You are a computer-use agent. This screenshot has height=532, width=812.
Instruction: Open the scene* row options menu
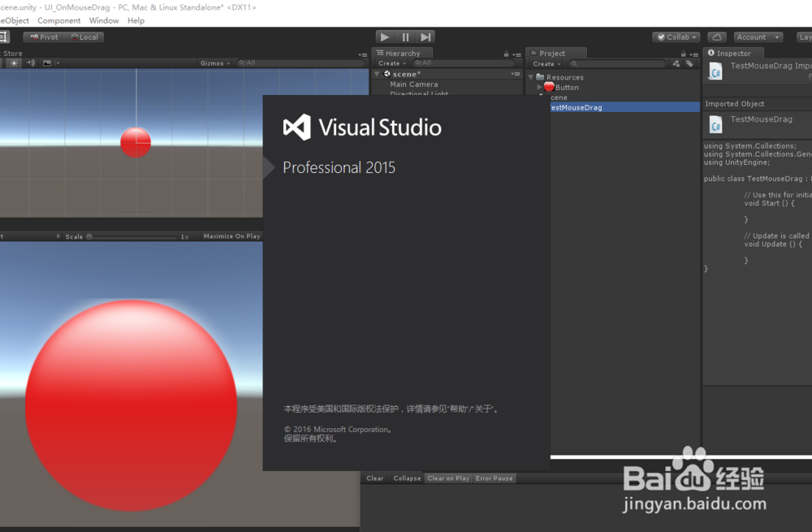click(516, 74)
